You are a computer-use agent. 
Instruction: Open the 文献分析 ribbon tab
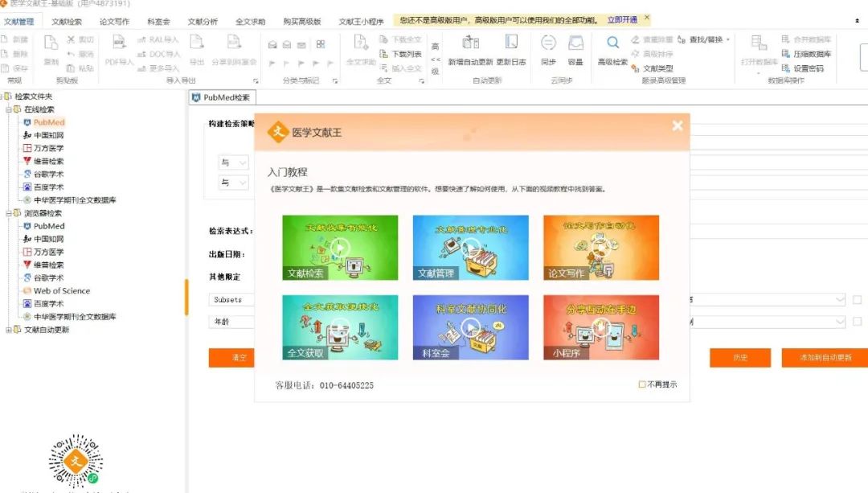[203, 22]
